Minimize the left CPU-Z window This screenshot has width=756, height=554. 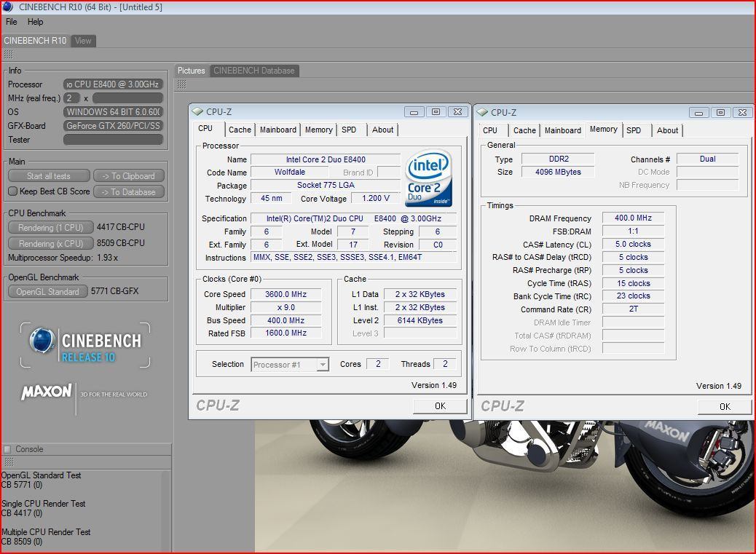414,112
